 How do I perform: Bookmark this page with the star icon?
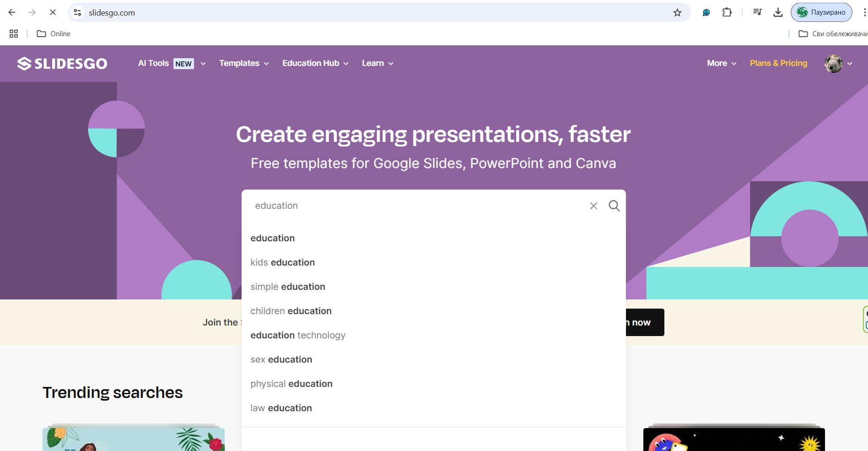tap(677, 13)
